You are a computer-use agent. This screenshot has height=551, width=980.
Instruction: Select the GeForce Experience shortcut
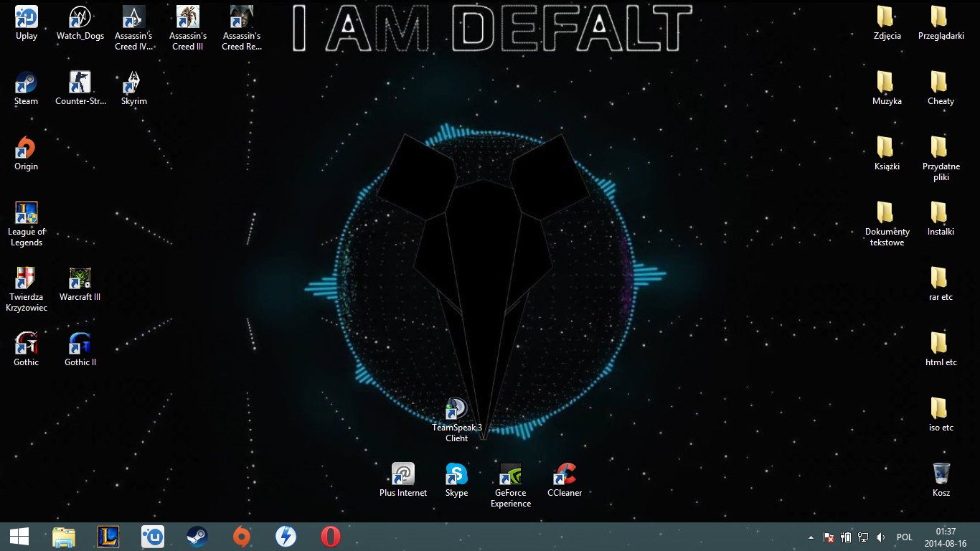tap(511, 485)
